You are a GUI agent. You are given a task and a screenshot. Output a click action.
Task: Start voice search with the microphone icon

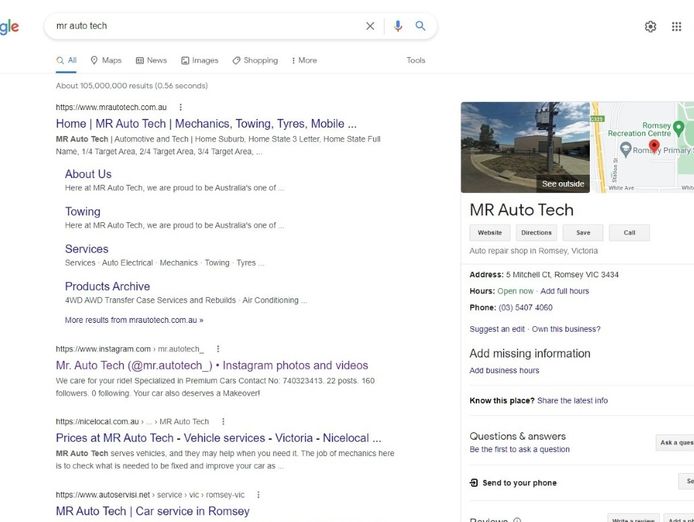(398, 26)
